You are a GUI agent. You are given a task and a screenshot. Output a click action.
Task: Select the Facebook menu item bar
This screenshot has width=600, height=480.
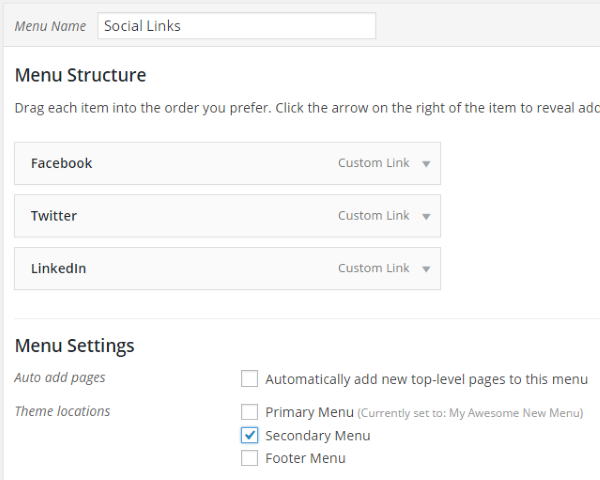click(227, 163)
